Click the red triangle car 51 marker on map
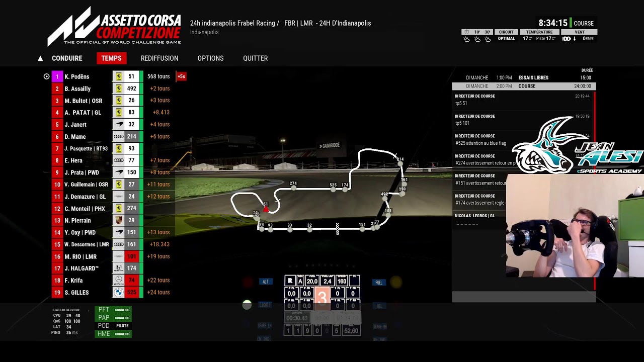This screenshot has height=362, width=644. 266,208
